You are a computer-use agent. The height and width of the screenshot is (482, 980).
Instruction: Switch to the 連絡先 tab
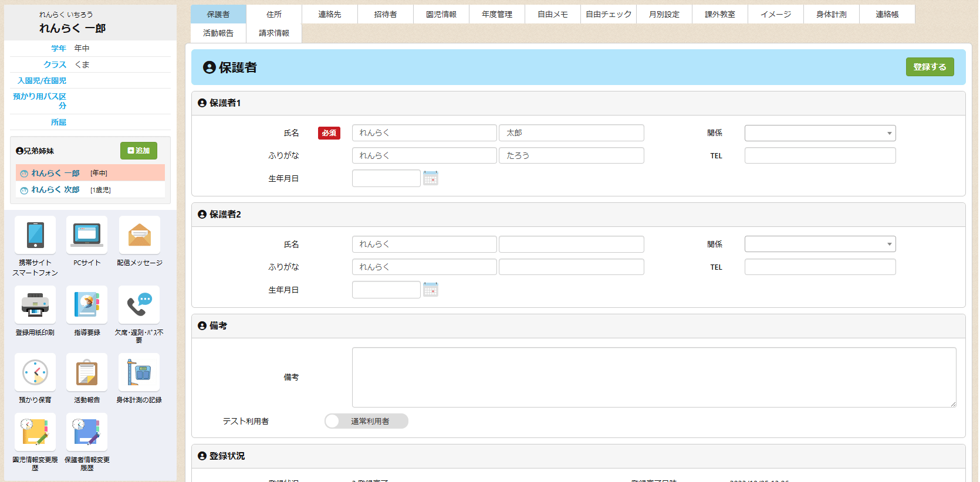(x=330, y=14)
